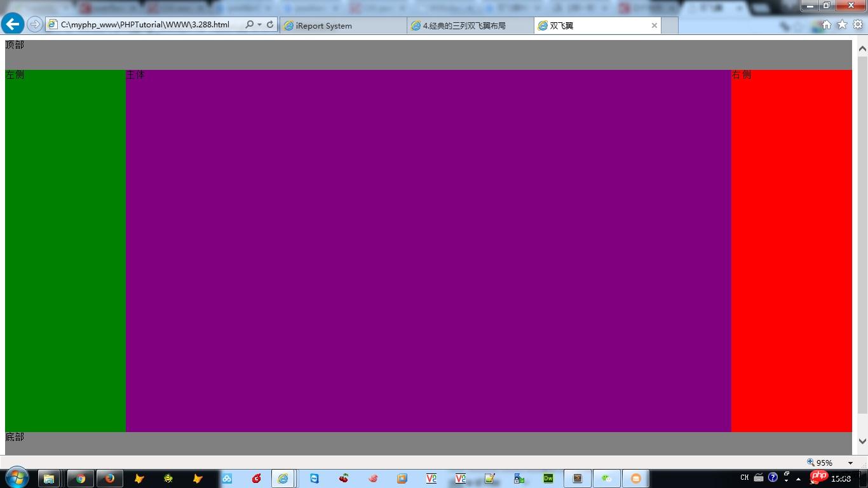Click the blue cloud icon in taskbar

click(227, 478)
